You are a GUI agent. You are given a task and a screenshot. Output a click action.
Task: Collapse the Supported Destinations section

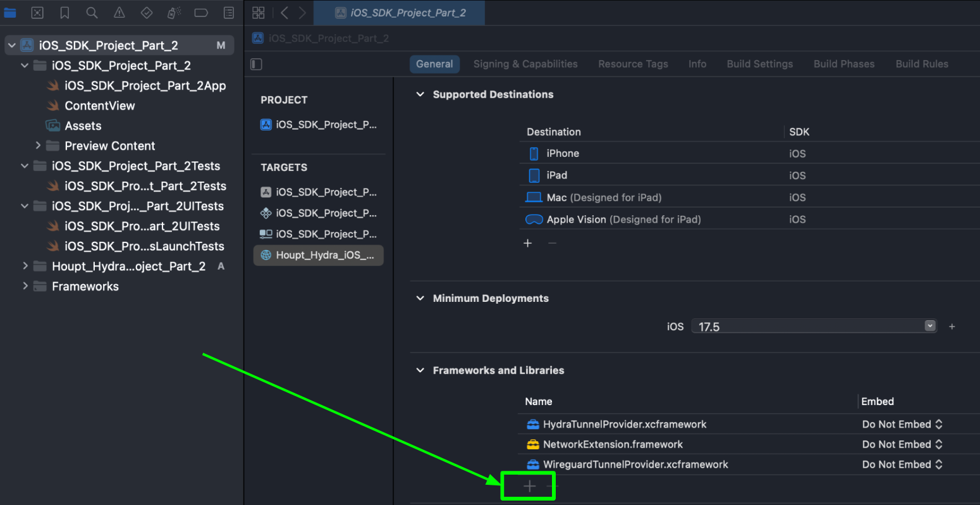coord(420,94)
